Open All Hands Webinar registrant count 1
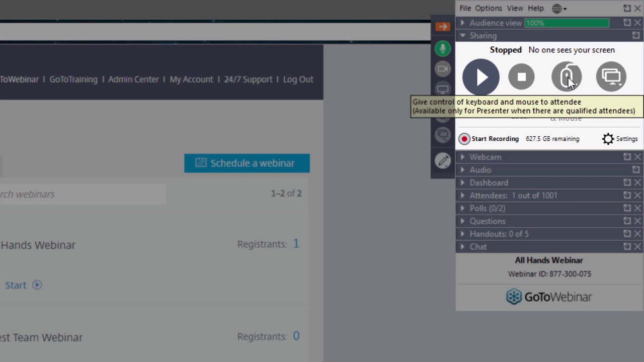 (x=296, y=244)
